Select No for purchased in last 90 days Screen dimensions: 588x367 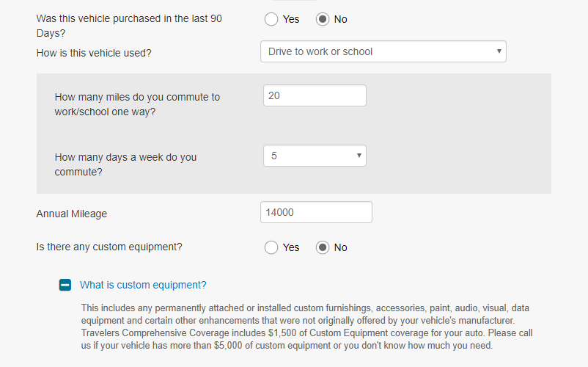pos(323,19)
